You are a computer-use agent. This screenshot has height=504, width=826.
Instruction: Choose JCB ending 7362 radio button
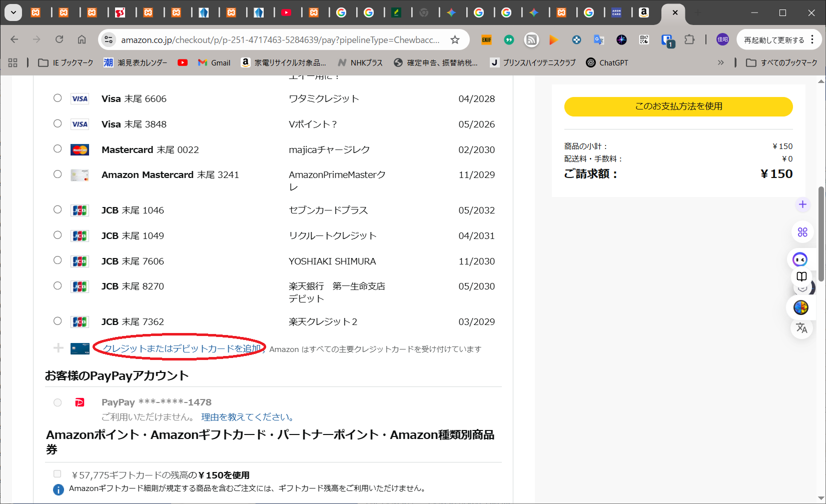(x=58, y=321)
